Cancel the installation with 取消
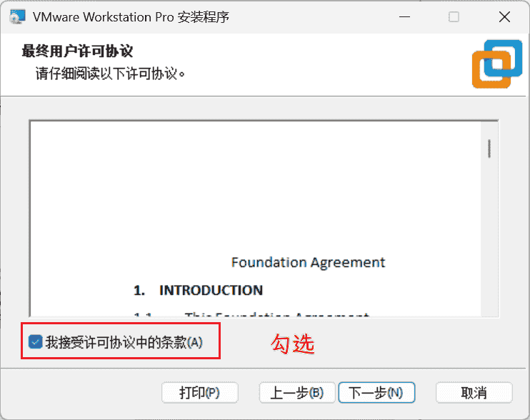The height and width of the screenshot is (420, 530). (474, 393)
